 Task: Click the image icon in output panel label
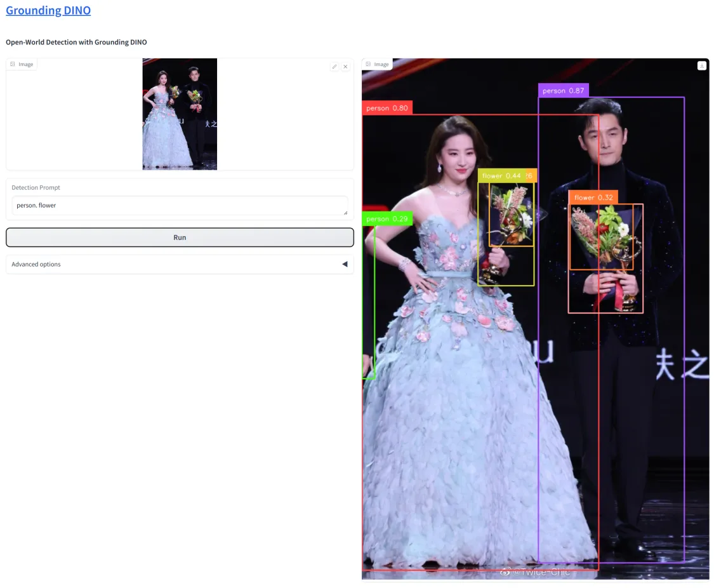coord(368,64)
